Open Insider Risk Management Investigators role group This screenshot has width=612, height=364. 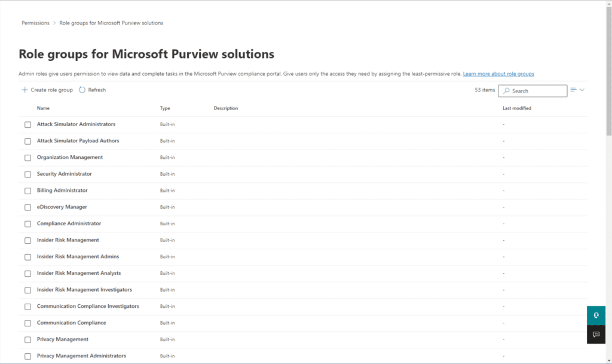(85, 289)
